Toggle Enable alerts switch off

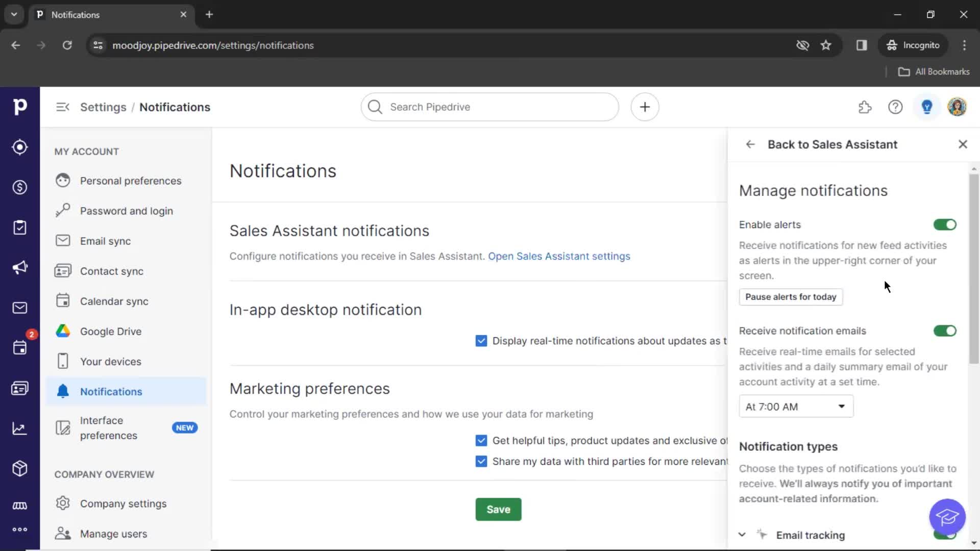tap(944, 224)
